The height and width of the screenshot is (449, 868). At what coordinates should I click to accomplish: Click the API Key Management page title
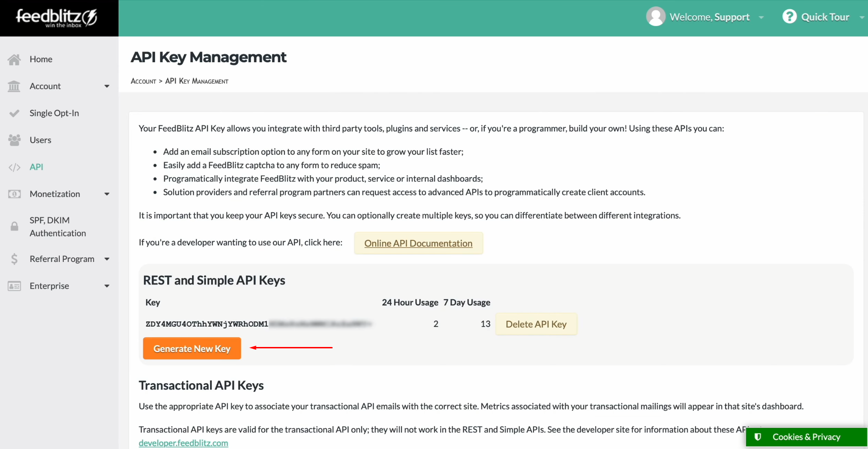tap(209, 57)
